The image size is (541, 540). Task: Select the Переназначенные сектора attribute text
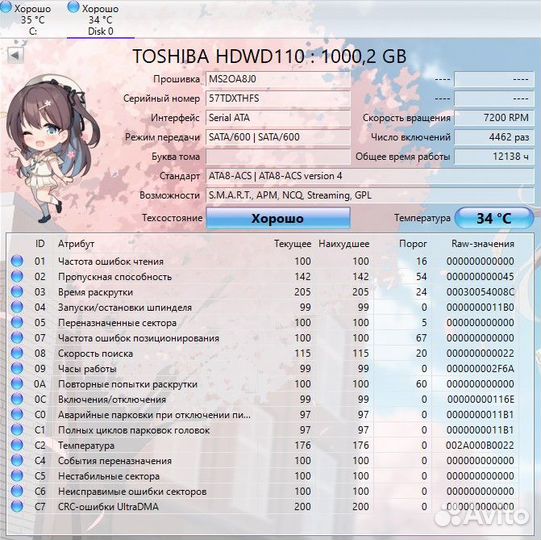(117, 323)
